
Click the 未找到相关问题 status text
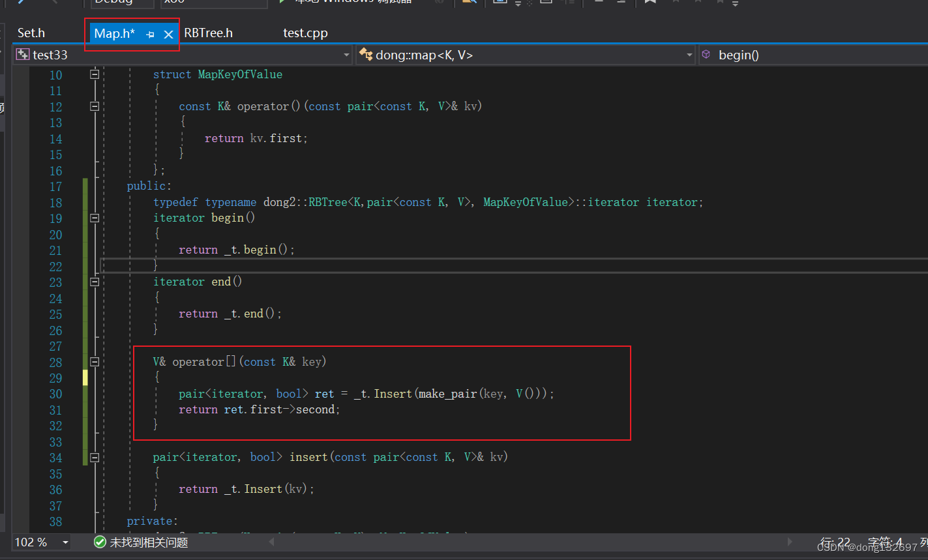coord(149,542)
